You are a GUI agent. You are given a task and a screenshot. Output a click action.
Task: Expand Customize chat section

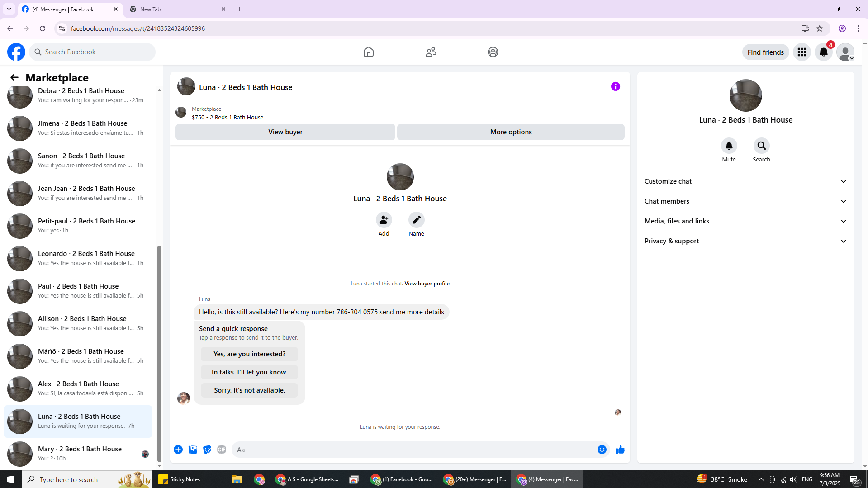click(x=745, y=181)
